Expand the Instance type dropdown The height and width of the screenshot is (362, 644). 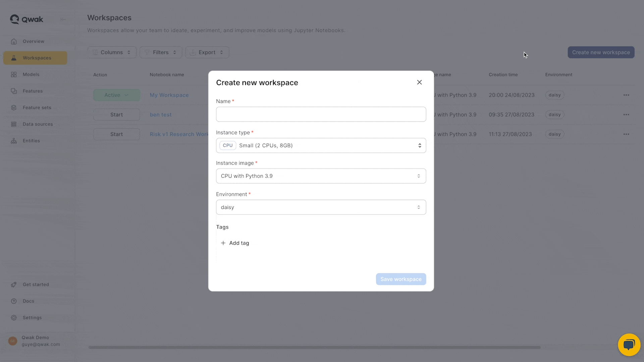point(321,145)
